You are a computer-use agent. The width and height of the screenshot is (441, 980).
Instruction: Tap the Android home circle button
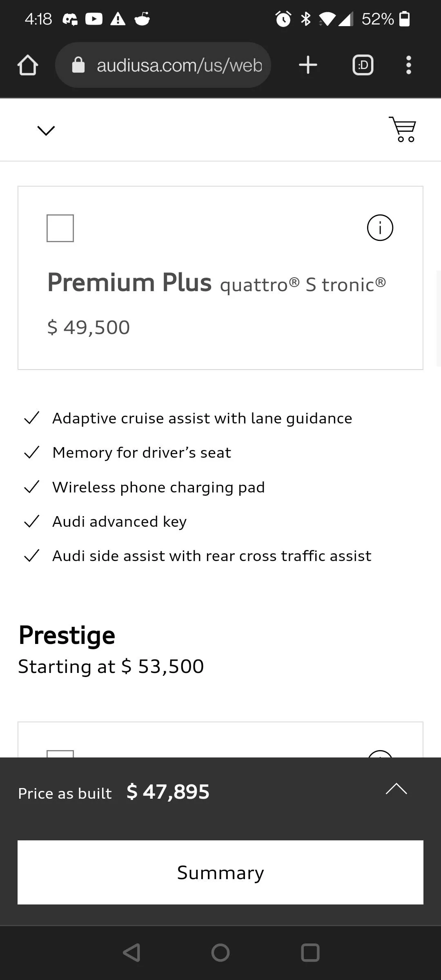(x=220, y=953)
